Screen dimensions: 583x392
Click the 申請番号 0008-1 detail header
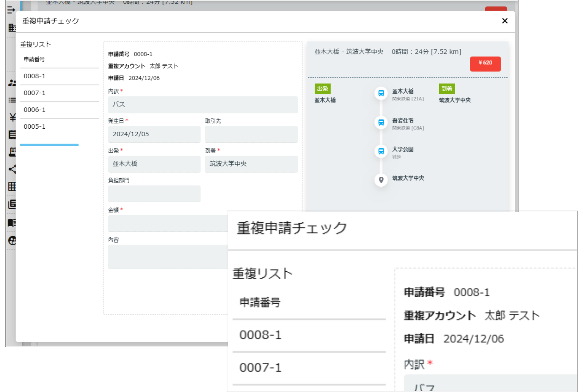pos(130,54)
